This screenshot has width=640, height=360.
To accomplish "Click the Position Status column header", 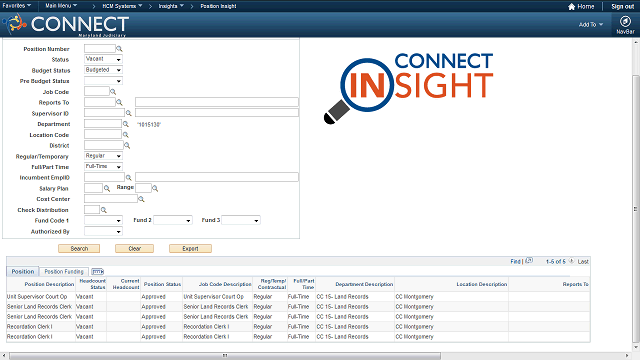I will 162,284.
